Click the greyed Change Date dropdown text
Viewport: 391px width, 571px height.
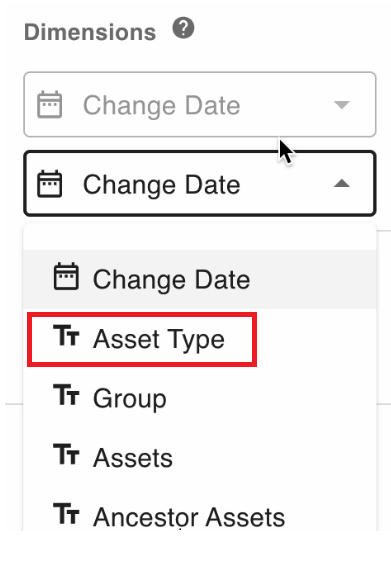(x=162, y=105)
